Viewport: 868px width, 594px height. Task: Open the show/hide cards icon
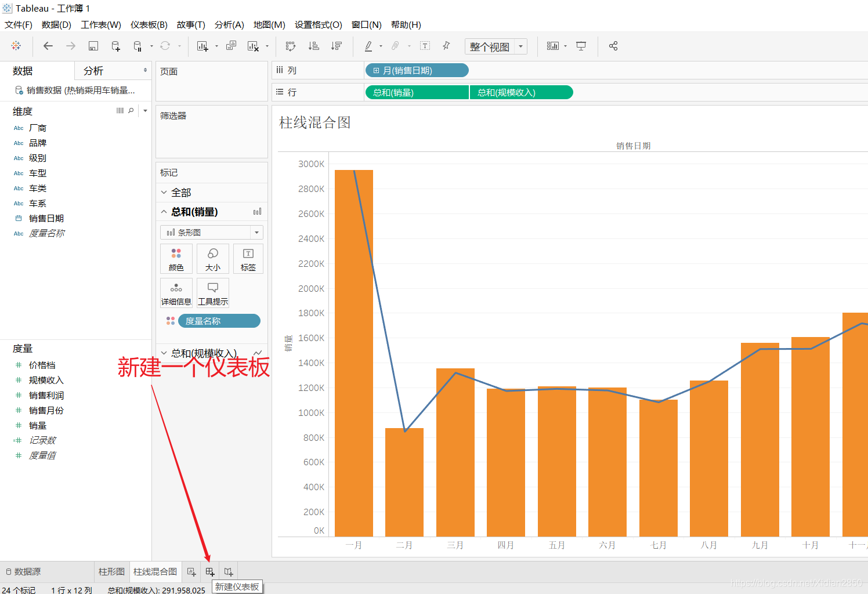tap(553, 46)
